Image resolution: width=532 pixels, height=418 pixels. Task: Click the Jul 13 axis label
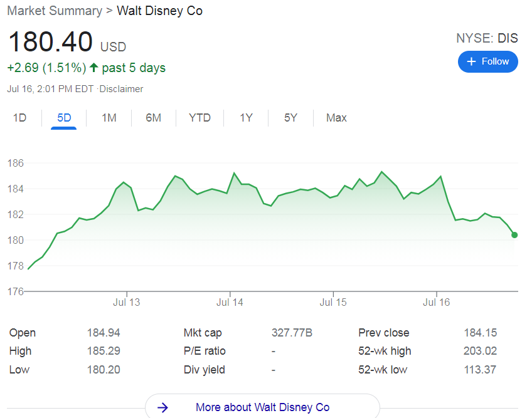(x=127, y=303)
